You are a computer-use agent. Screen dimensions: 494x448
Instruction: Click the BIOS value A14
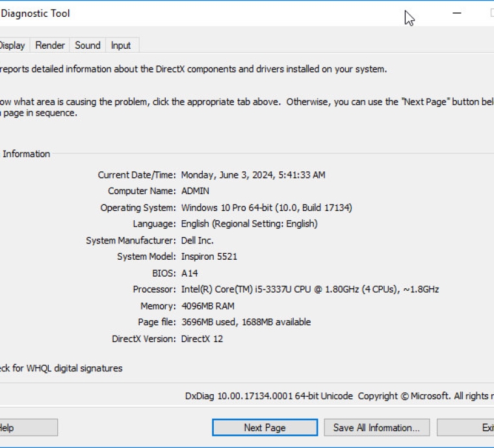pos(189,273)
